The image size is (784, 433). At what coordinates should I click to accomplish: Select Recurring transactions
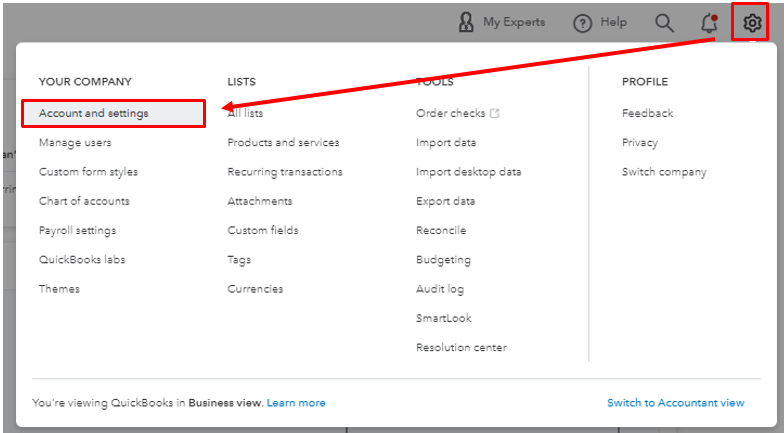coord(285,172)
